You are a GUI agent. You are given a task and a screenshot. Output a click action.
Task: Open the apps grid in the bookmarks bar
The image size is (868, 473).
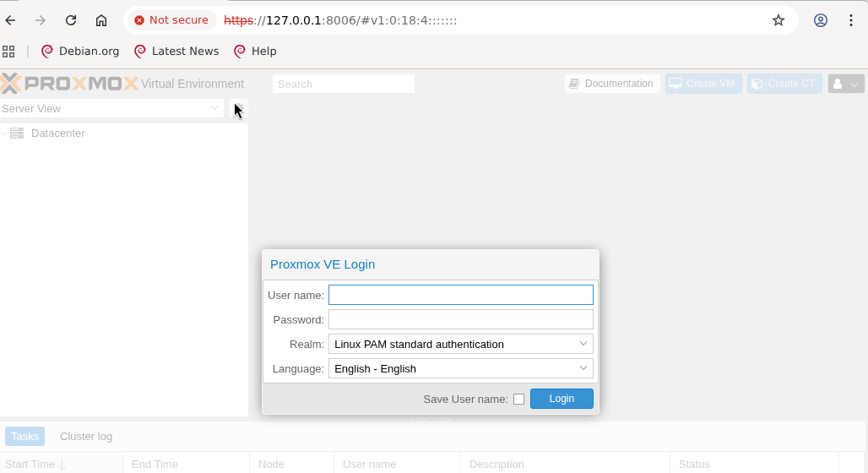[8, 52]
